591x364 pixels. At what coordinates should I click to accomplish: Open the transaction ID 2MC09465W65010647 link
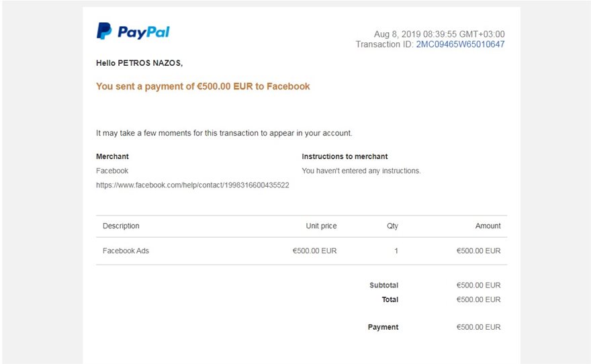[x=460, y=44]
